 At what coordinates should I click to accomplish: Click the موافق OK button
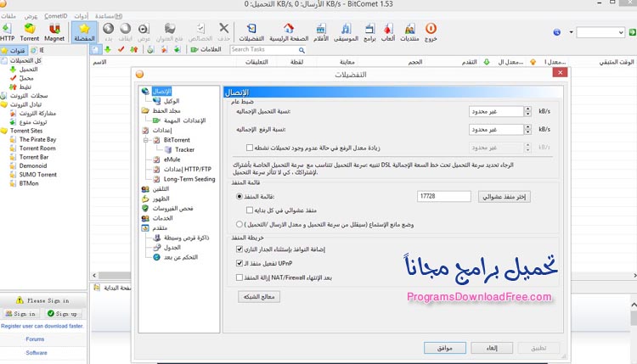click(x=445, y=348)
